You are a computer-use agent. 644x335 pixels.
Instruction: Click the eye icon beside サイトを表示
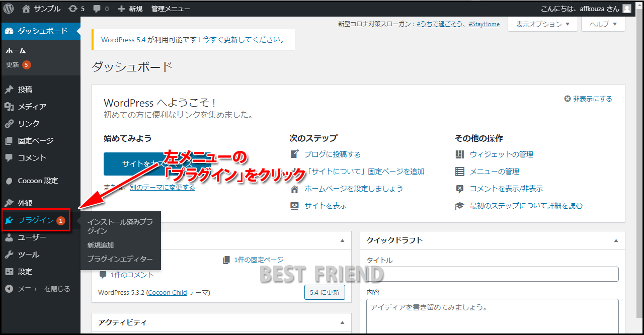point(295,206)
